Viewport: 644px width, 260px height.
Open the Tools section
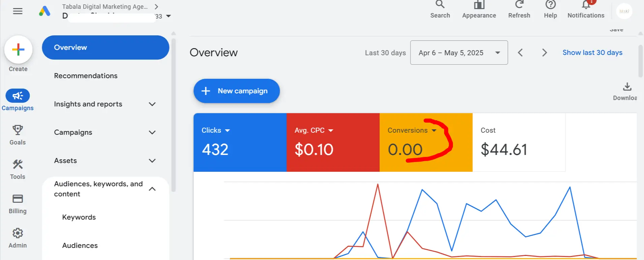[18, 169]
